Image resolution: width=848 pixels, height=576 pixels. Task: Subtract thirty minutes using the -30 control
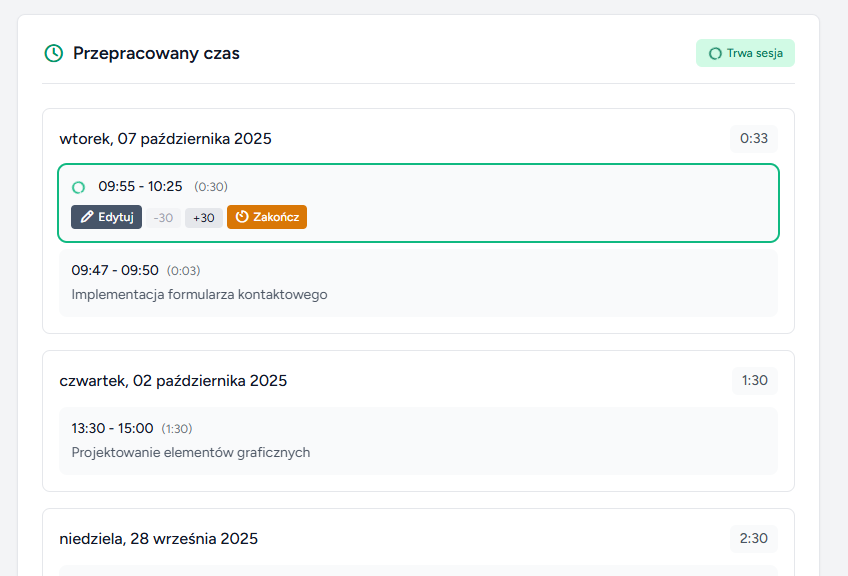click(162, 217)
